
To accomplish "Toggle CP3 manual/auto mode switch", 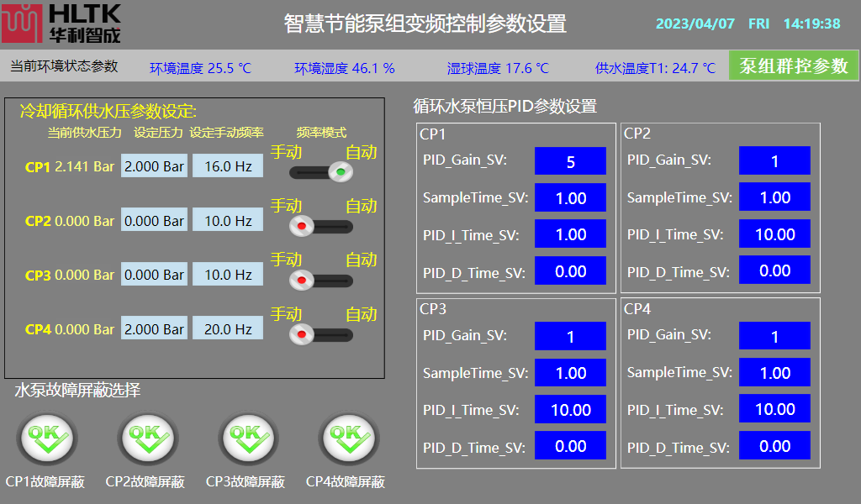I will tap(321, 281).
